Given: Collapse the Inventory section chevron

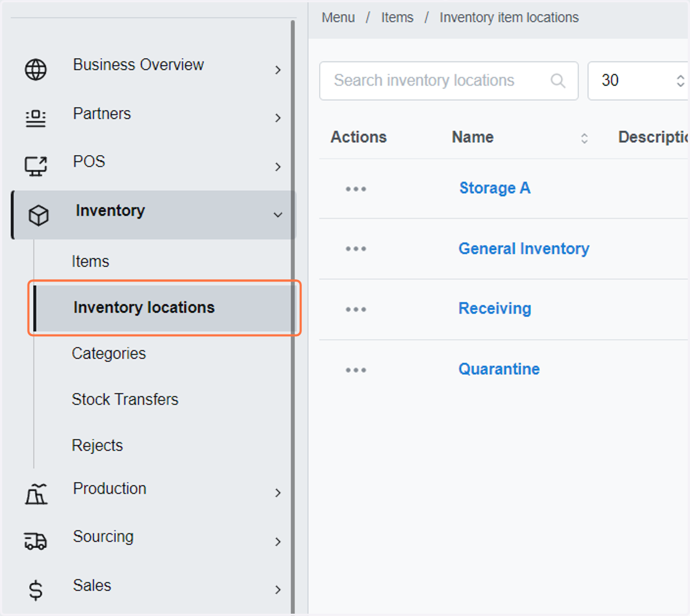Looking at the screenshot, I should click(278, 215).
